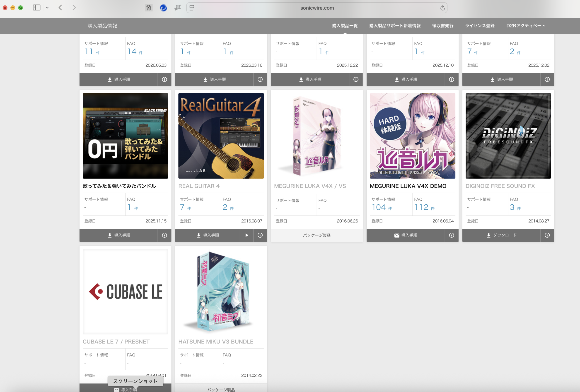This screenshot has width=580, height=392.
Task: Play REAL GUITAR 4 demo
Action: tap(246, 235)
